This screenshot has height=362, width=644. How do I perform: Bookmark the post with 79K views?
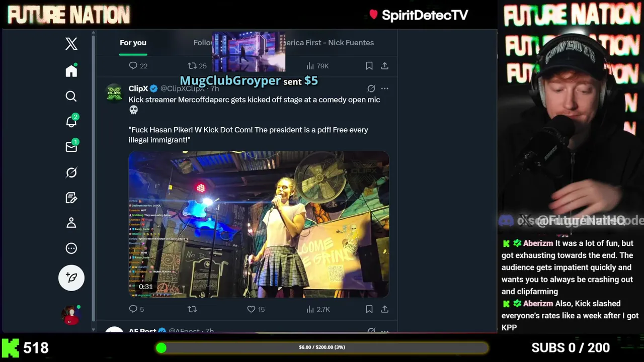point(369,66)
